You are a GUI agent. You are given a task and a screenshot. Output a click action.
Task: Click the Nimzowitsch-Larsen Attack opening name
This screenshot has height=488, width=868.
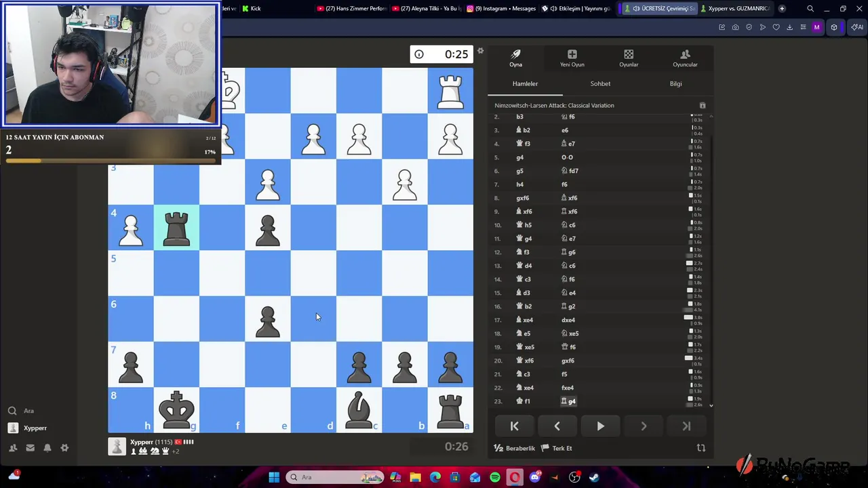pyautogui.click(x=554, y=106)
